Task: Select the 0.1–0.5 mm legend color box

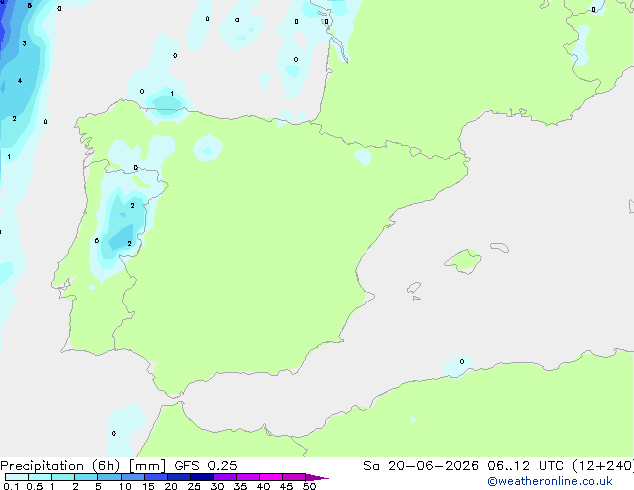Action: point(17,477)
